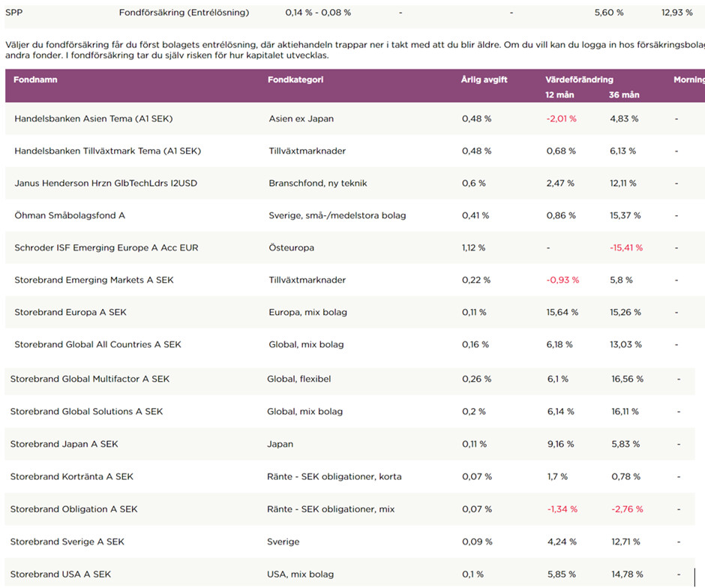This screenshot has height=588, width=705.
Task: Click Storebrand Kortränta A SEK fund
Action: coord(71,476)
